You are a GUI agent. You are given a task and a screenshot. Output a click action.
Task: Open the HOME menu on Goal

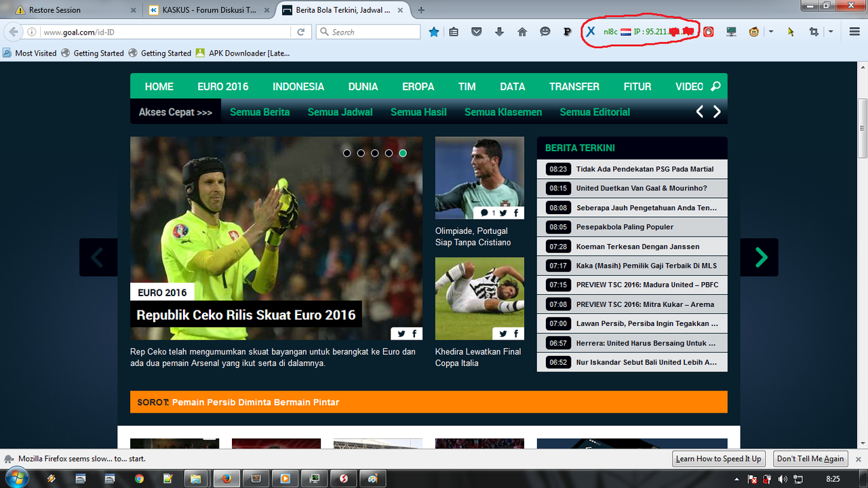click(x=159, y=87)
